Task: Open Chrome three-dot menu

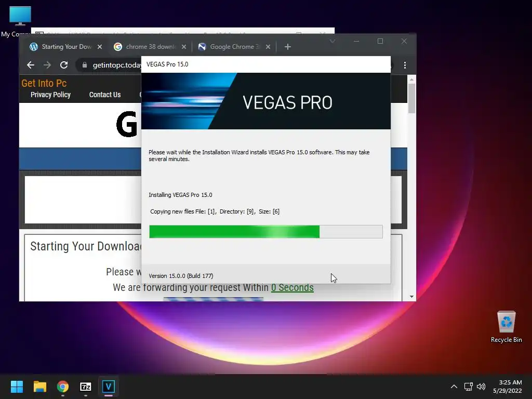Action: (405, 65)
